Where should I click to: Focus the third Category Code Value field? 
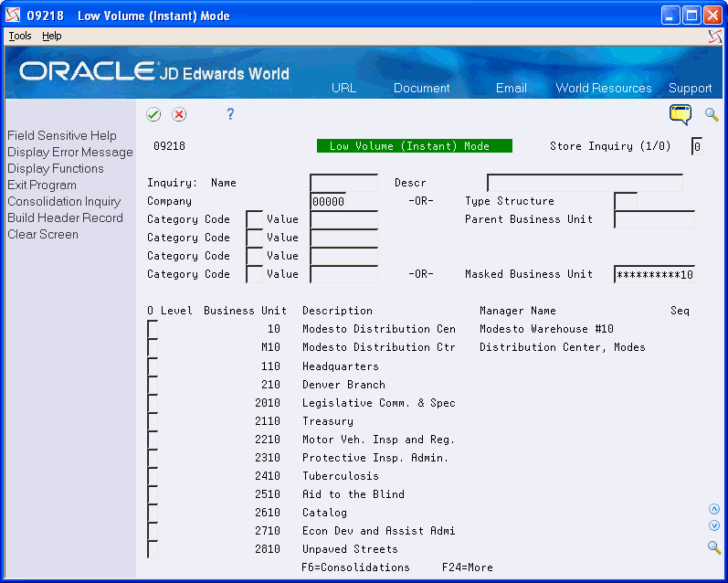pos(344,256)
